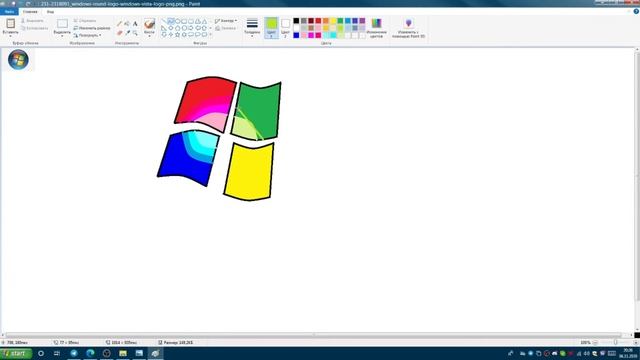Click the Crop command

tap(85, 20)
